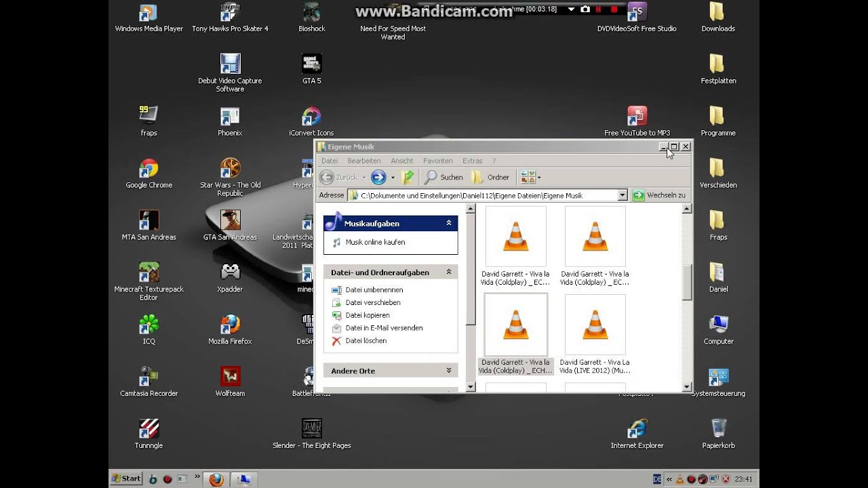Open the ? help menu
868x488 pixels.
[494, 161]
